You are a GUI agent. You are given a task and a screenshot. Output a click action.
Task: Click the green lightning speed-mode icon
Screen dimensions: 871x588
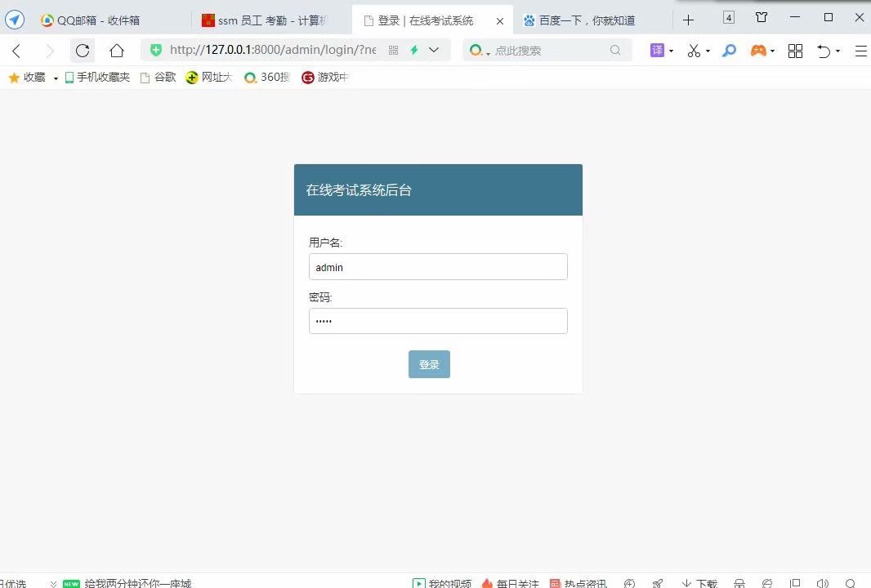coord(413,50)
